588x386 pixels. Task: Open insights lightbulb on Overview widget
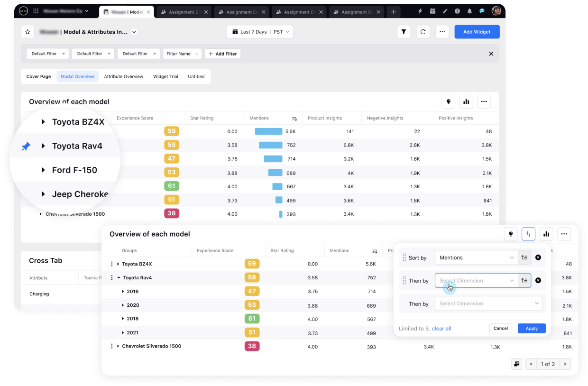(x=448, y=101)
